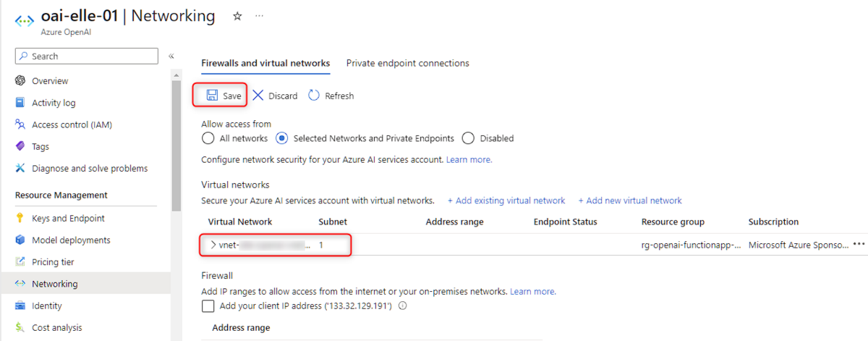Screen dimensions: 868x341
Task: Click Add existing virtual network link
Action: coord(506,201)
